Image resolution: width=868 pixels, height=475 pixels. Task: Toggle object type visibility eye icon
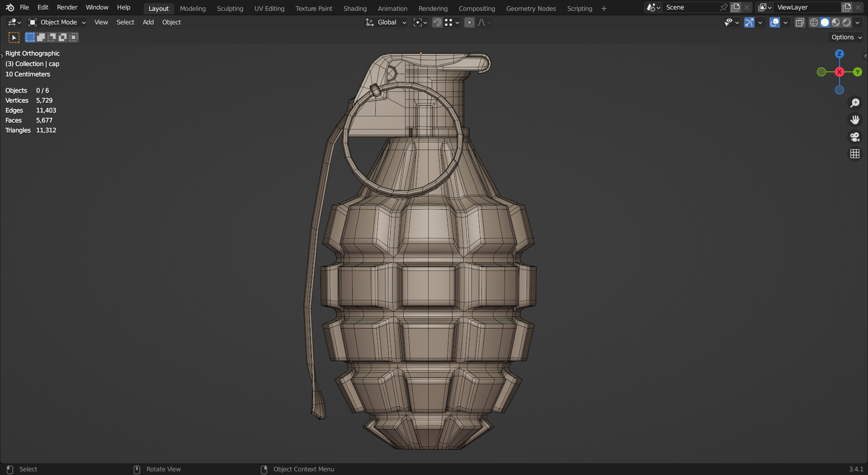(729, 22)
